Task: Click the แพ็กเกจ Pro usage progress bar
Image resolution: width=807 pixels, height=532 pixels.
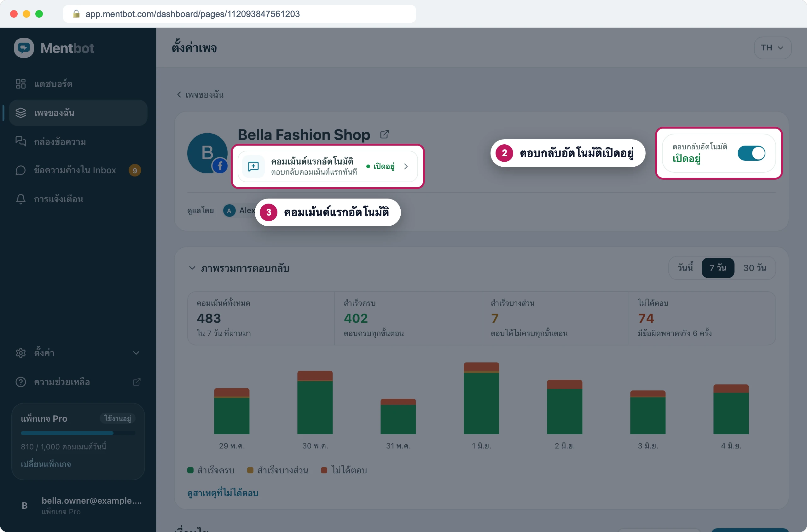Action: (x=78, y=433)
